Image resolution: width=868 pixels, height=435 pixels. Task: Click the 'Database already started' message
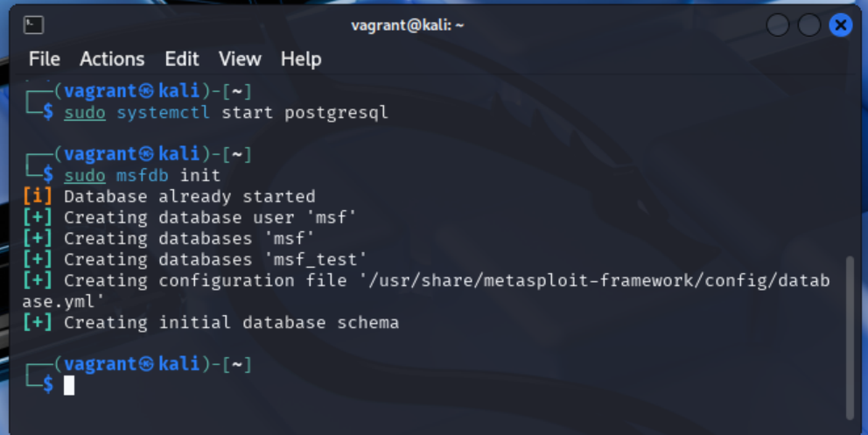coord(189,197)
